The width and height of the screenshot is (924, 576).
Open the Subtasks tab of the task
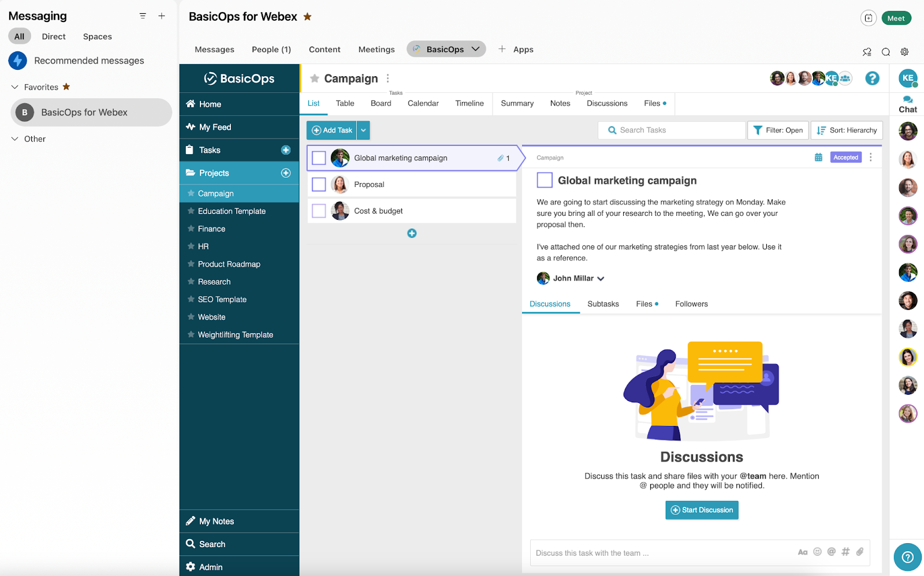pos(603,304)
